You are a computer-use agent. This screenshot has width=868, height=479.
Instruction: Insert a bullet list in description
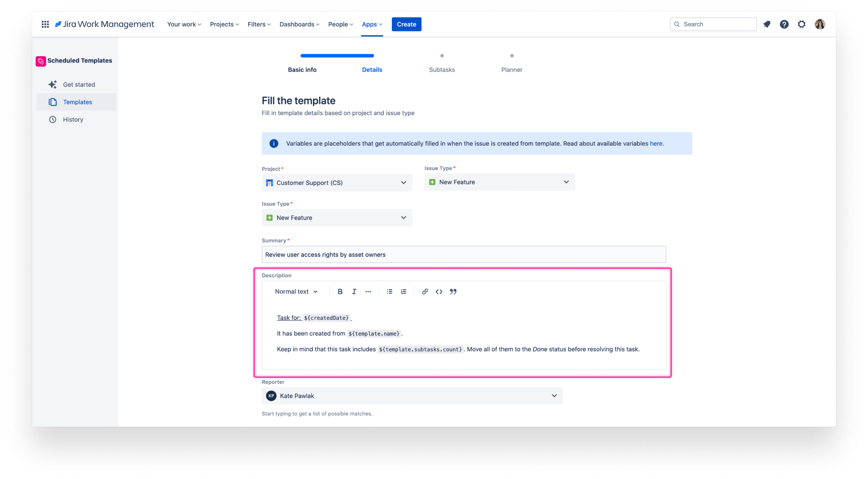[389, 292]
